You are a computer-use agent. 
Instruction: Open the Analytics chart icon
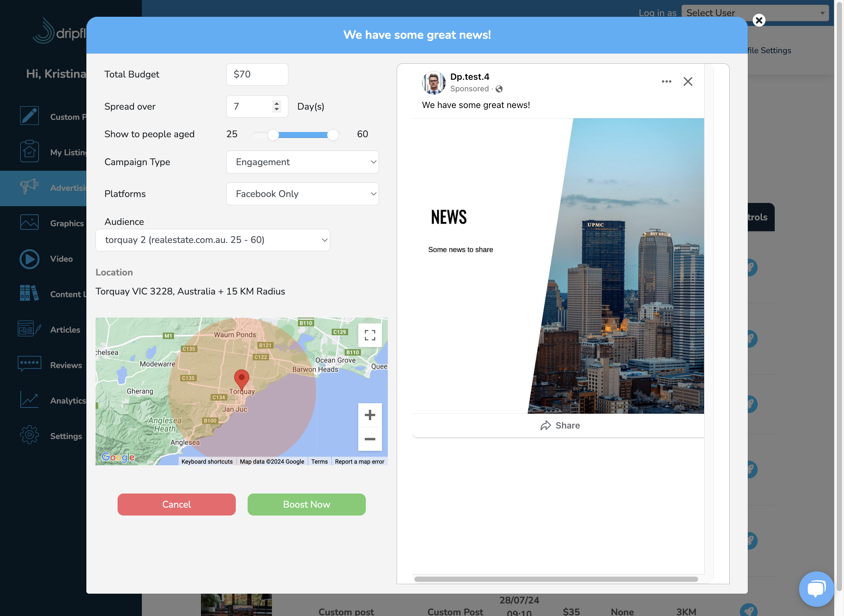(29, 400)
